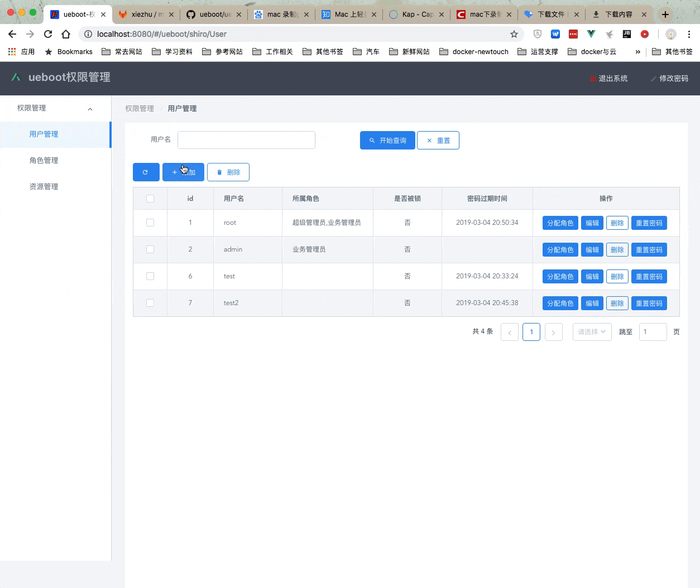Click 开始查询 search button
Image resolution: width=700 pixels, height=588 pixels.
click(x=387, y=141)
